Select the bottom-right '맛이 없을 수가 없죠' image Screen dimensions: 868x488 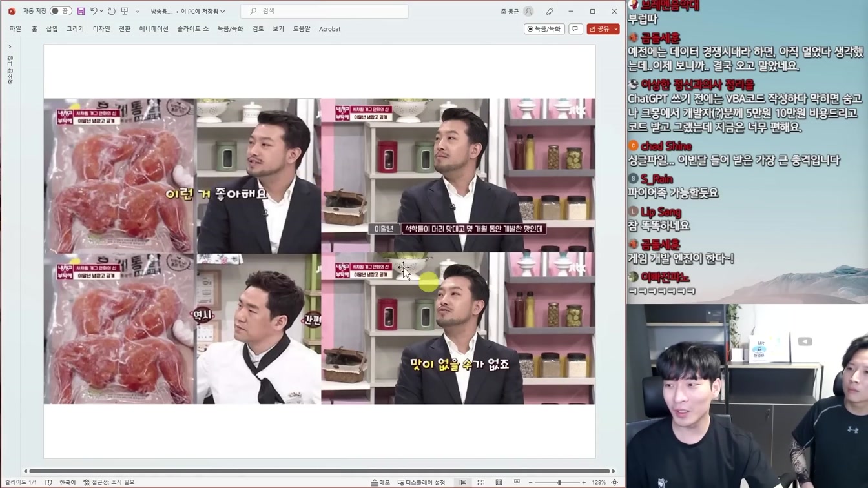pos(458,328)
